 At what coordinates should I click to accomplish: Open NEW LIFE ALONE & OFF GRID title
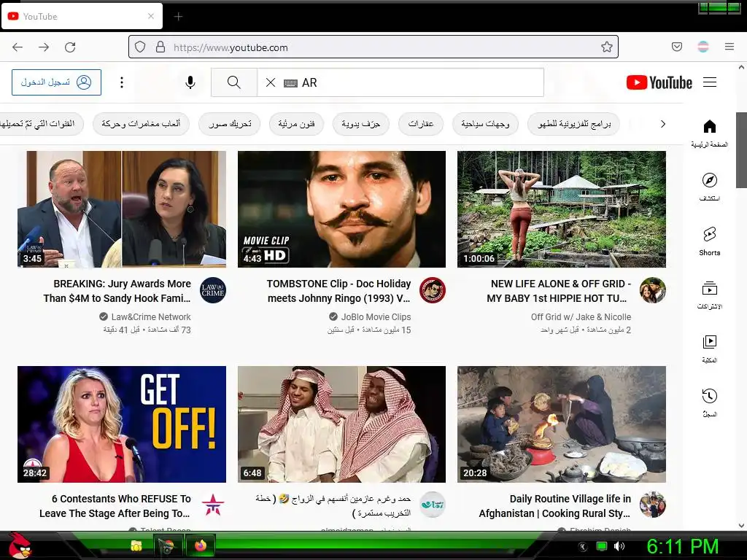(x=558, y=291)
